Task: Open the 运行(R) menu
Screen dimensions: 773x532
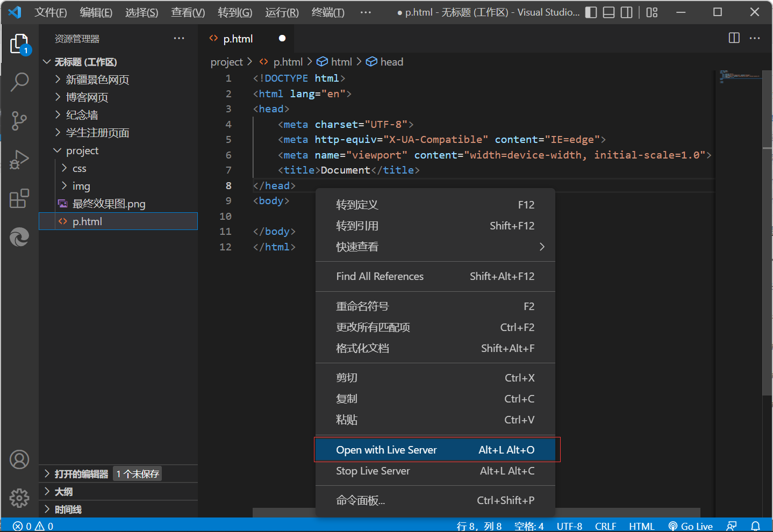Action: coord(282,12)
